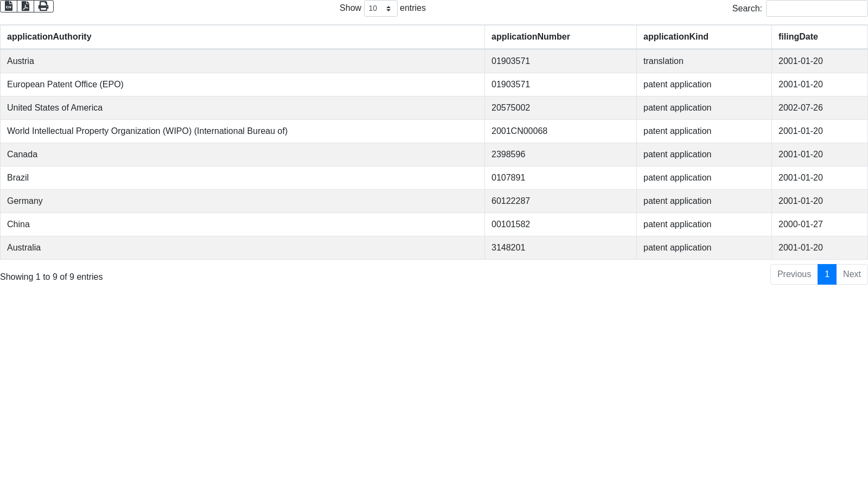
Task: Select page 1 in pagination
Action: click(x=827, y=274)
